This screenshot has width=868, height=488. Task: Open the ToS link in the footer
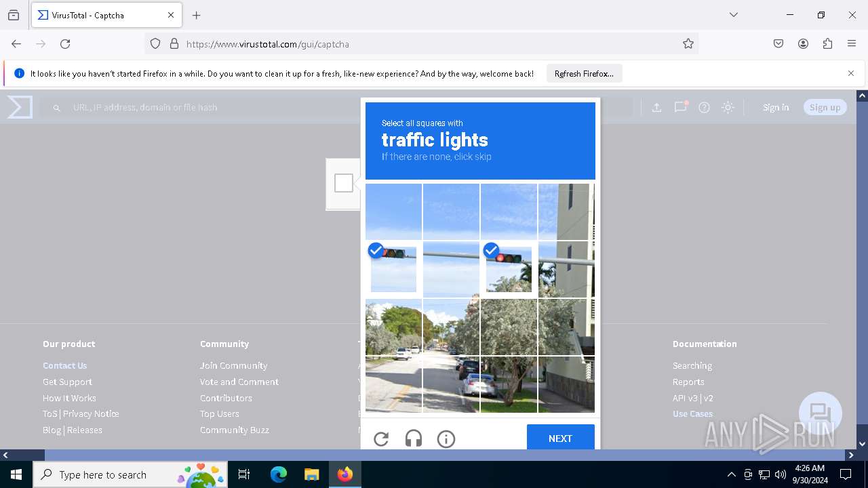50,413
